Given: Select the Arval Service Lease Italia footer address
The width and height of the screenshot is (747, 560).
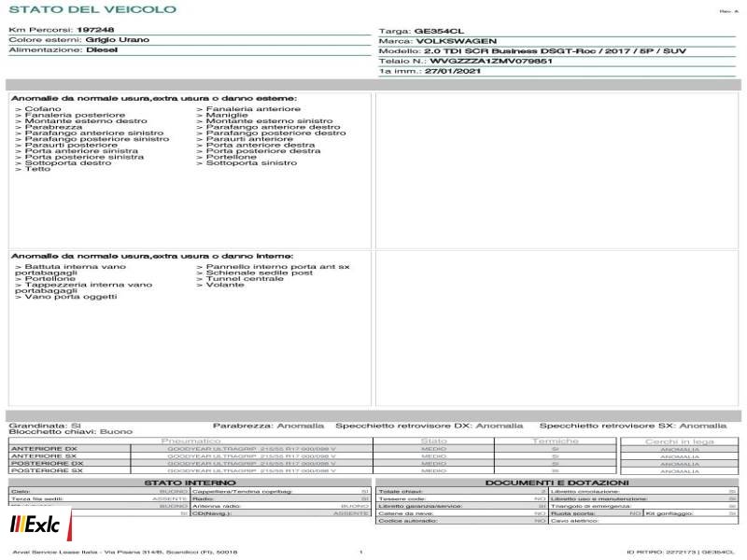Looking at the screenshot, I should pyautogui.click(x=125, y=553).
